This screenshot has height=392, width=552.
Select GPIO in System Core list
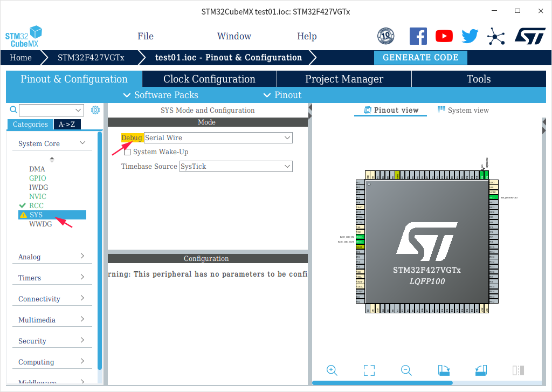click(37, 178)
